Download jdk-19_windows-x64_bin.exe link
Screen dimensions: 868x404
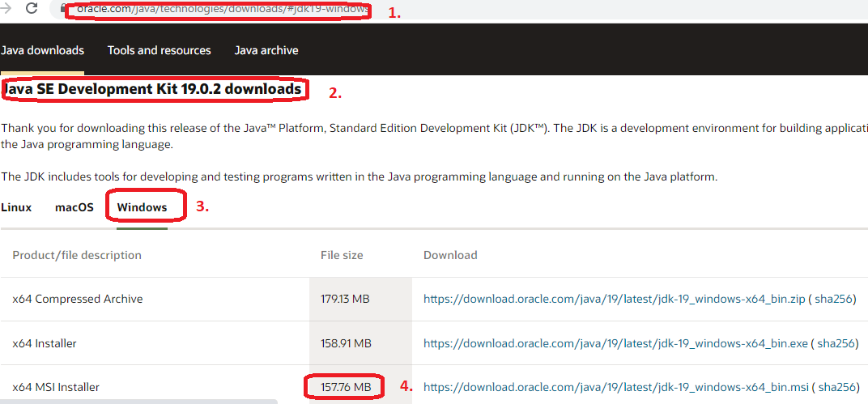pyautogui.click(x=615, y=343)
